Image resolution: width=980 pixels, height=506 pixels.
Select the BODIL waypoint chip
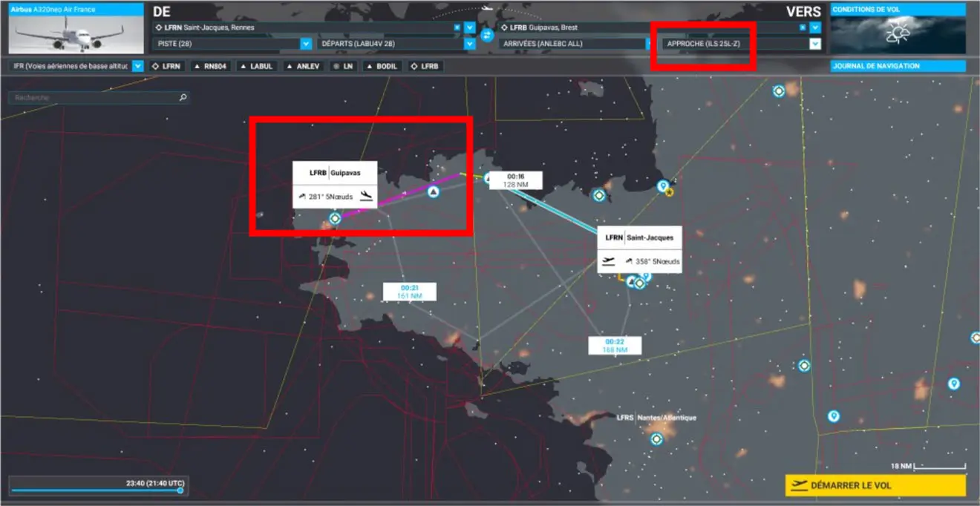pyautogui.click(x=382, y=66)
